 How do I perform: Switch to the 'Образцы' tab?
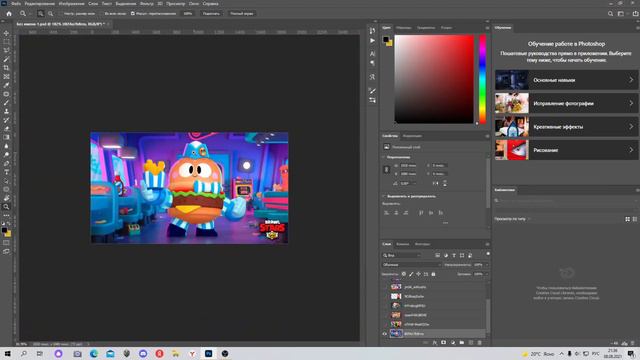tap(404, 28)
